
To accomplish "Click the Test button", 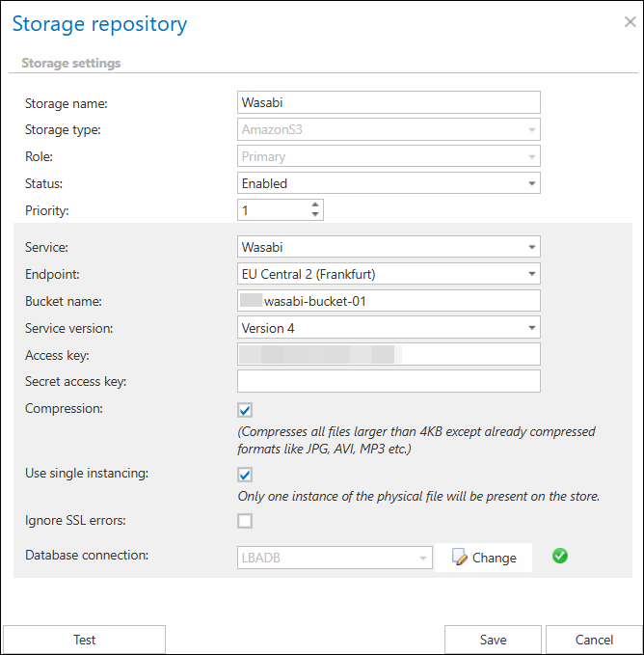I will coord(85,640).
